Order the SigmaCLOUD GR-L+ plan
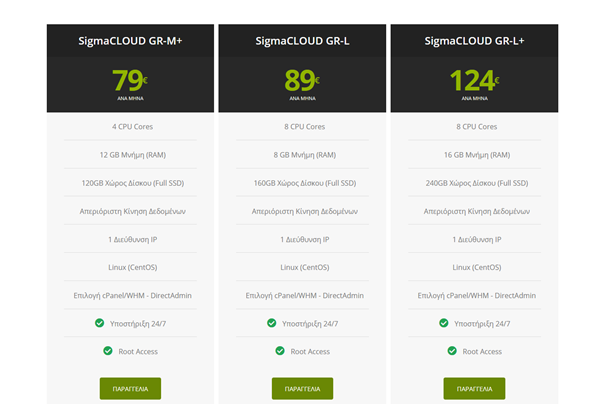 (x=474, y=388)
